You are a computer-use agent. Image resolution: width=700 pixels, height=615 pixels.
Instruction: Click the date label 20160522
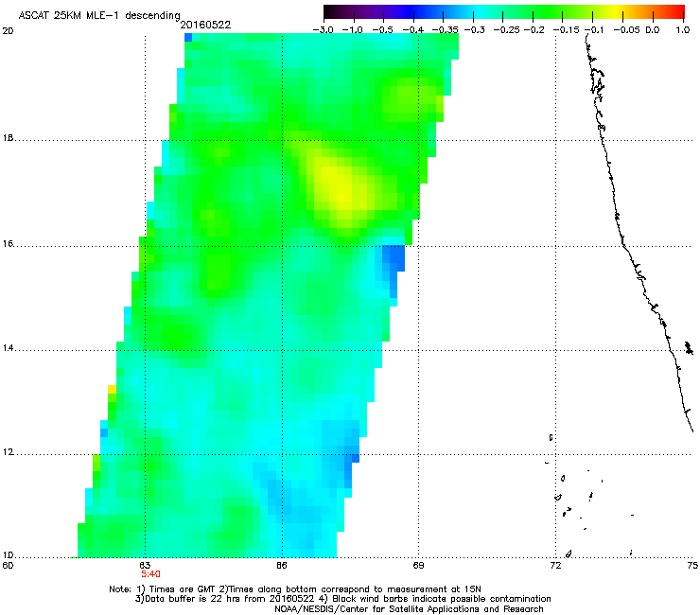[x=205, y=25]
